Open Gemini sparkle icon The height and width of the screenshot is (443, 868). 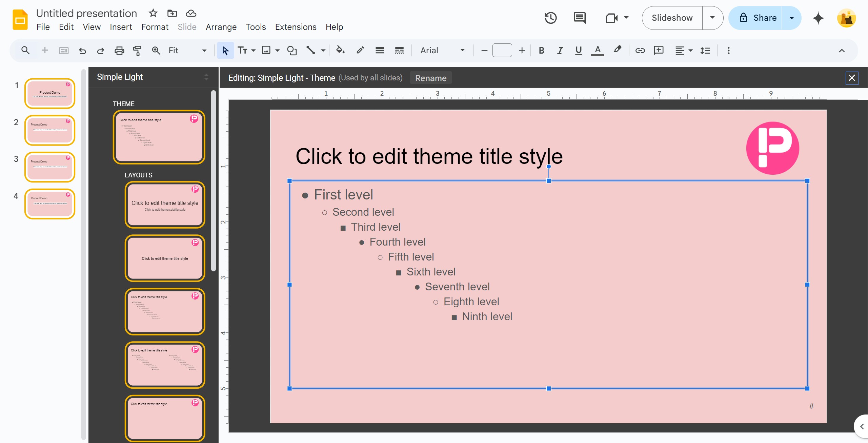click(x=818, y=18)
